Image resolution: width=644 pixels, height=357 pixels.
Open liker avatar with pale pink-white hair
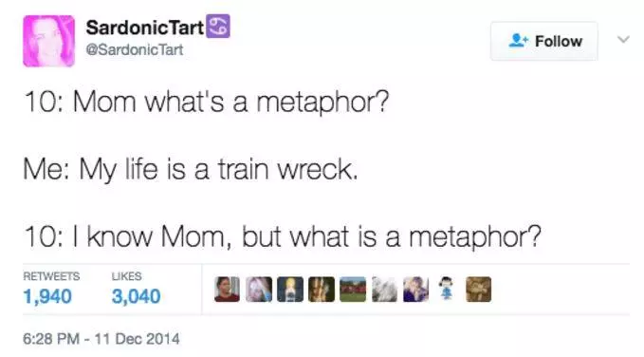(x=259, y=290)
